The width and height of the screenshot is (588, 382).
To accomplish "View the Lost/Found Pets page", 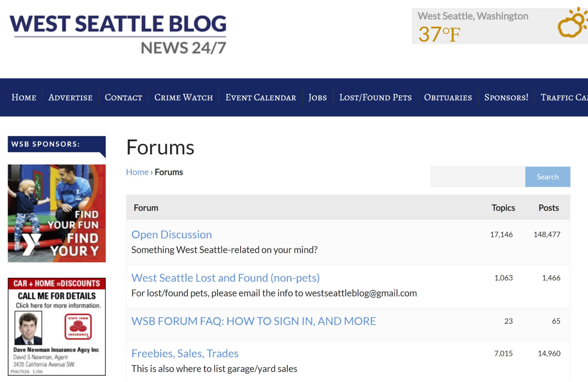I will pos(376,97).
